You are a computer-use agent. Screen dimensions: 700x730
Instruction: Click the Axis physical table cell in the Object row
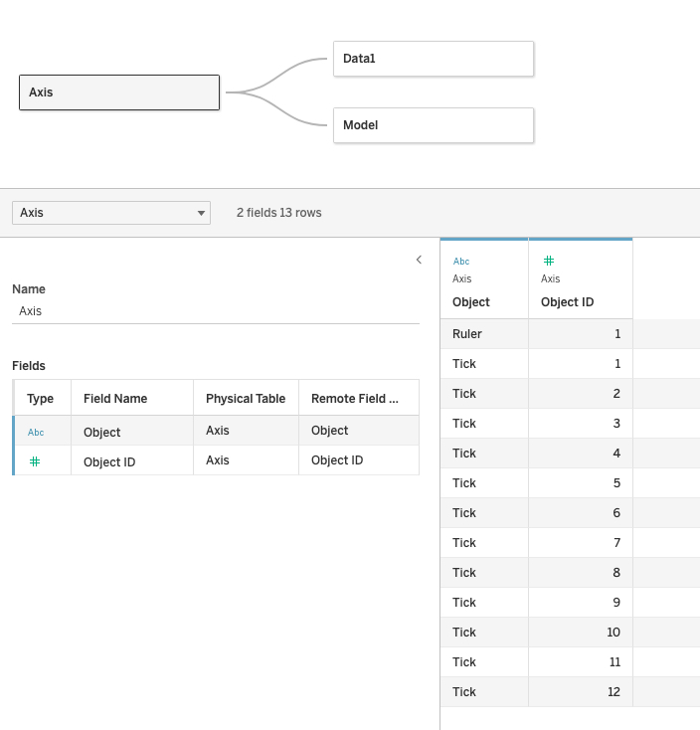point(246,431)
